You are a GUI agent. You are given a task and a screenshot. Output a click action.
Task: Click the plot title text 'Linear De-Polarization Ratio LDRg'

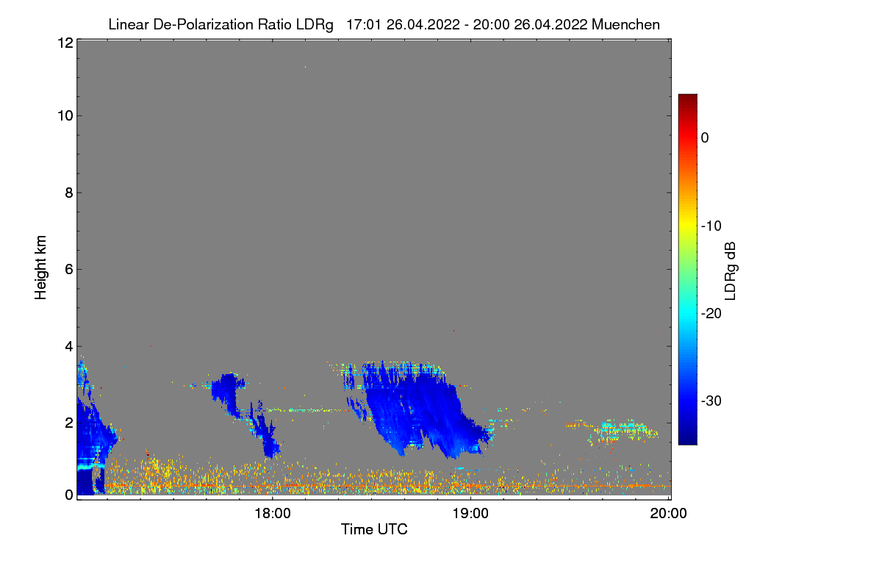click(220, 25)
